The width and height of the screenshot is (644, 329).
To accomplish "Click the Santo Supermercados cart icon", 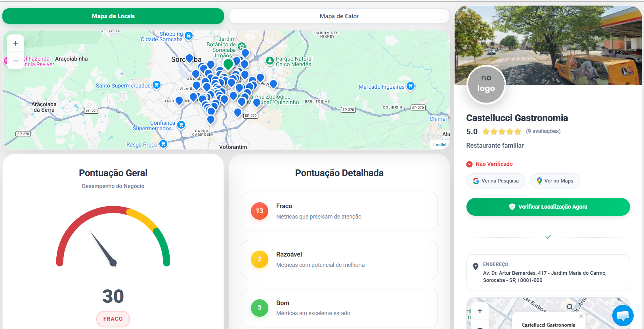I will [x=157, y=85].
